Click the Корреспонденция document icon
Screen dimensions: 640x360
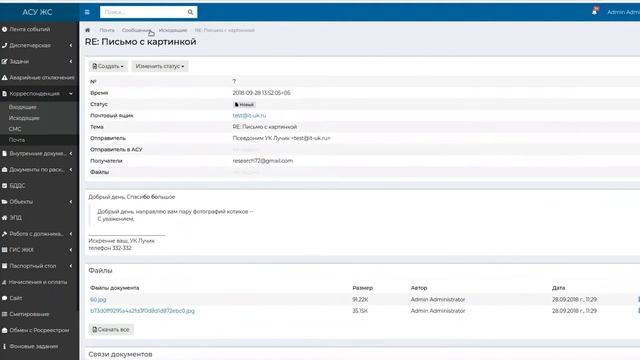(4, 94)
